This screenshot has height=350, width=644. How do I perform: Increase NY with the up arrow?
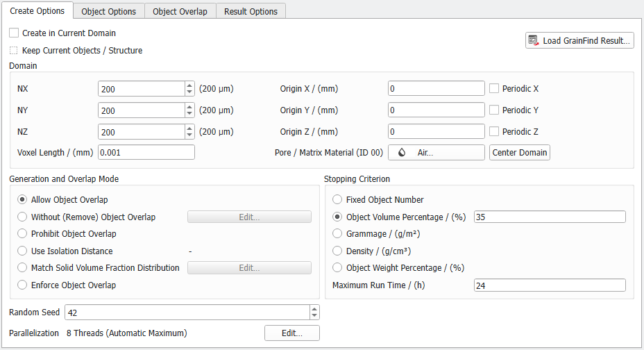coord(189,106)
